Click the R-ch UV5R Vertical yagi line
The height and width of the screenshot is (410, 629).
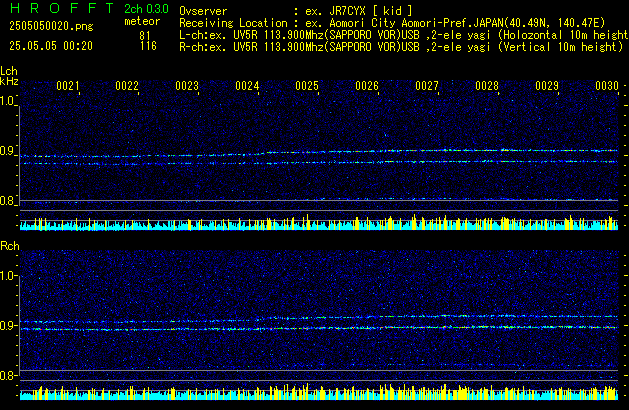[x=401, y=47]
